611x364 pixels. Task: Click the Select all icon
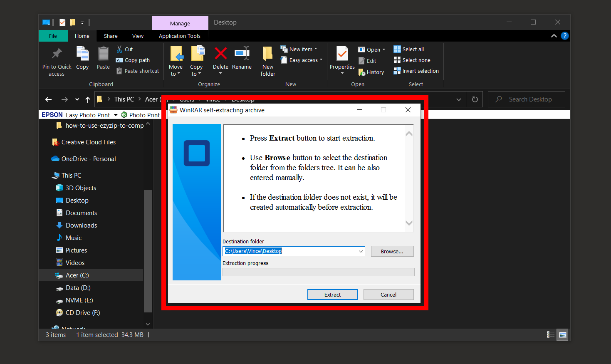(397, 49)
